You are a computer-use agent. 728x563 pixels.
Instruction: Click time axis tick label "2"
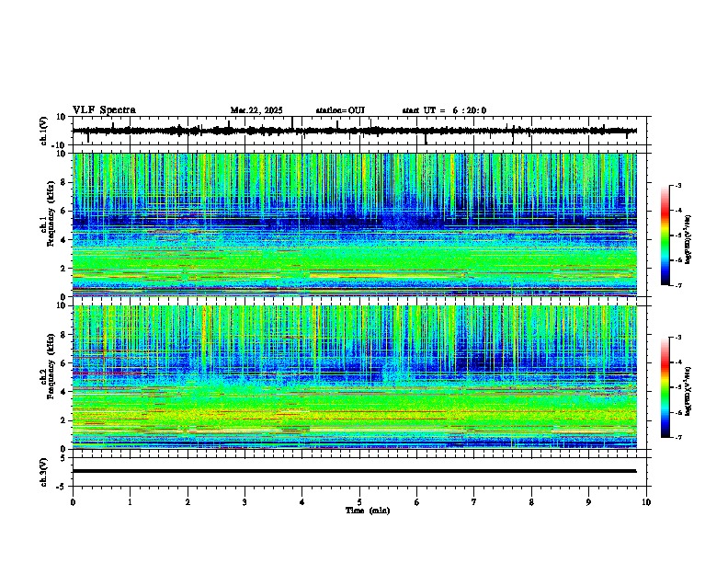click(188, 502)
